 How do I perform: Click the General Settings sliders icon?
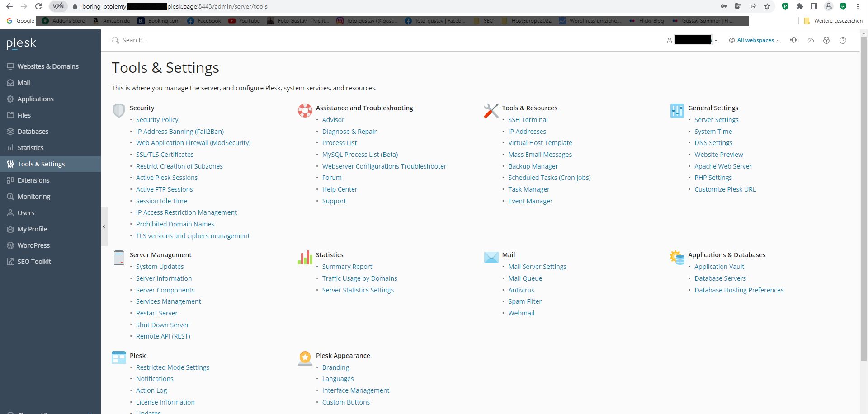pos(677,110)
